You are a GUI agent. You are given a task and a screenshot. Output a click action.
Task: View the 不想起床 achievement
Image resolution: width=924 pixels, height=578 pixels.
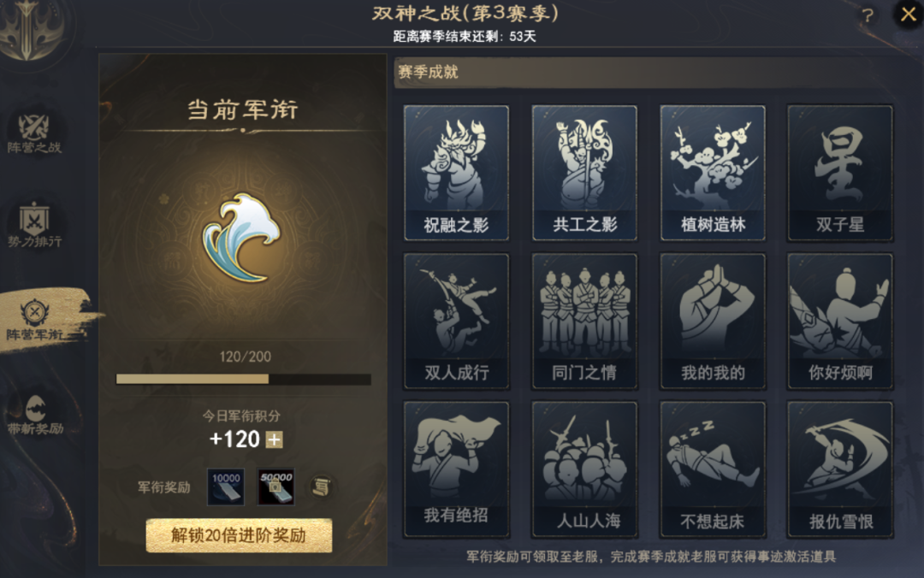pyautogui.click(x=713, y=469)
